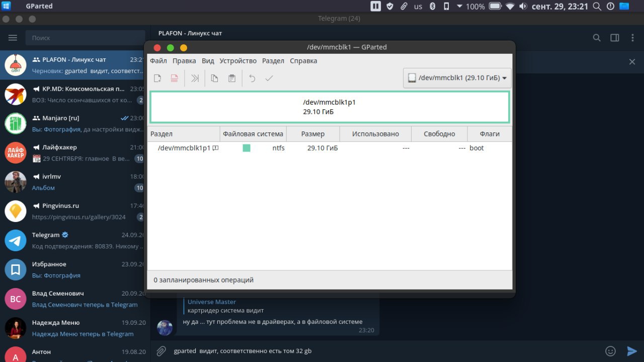Click the Undo last operation icon
This screenshot has height=362, width=644.
point(252,78)
